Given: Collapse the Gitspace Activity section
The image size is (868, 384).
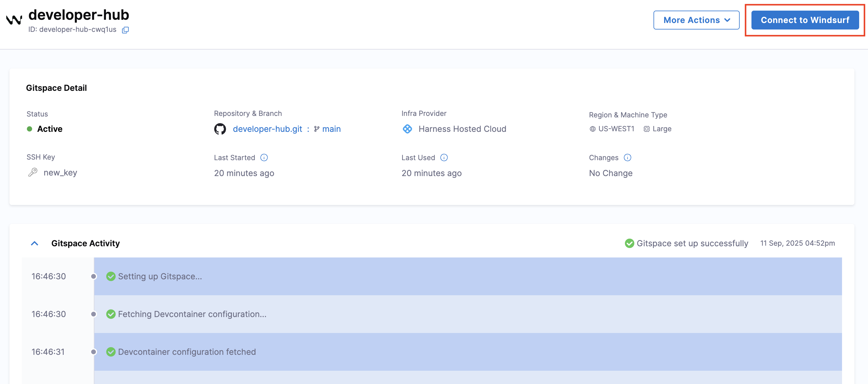Looking at the screenshot, I should (34, 243).
